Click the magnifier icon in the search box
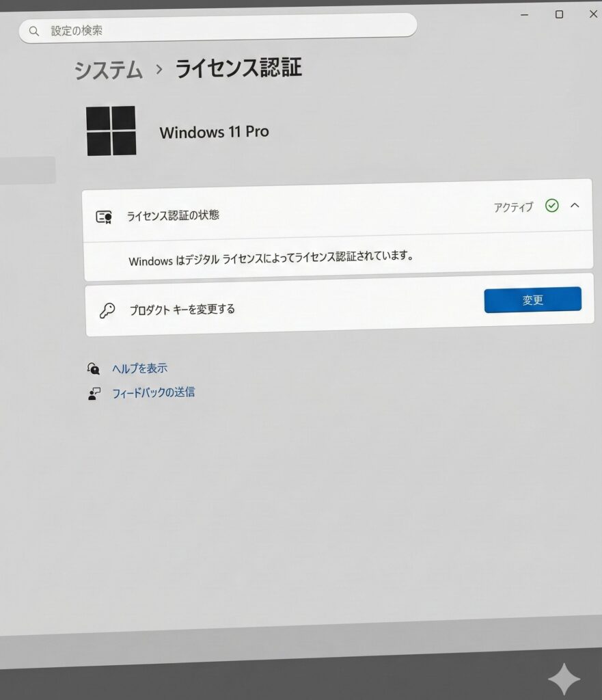Viewport: 602px width, 700px height. coord(34,31)
